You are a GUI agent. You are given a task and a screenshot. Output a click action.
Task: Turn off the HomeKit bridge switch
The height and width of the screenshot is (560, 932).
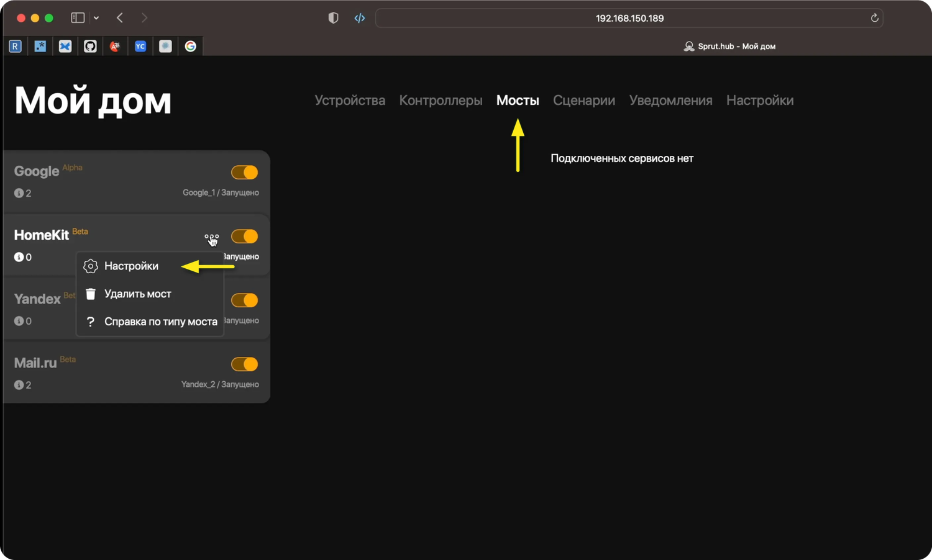pyautogui.click(x=244, y=236)
